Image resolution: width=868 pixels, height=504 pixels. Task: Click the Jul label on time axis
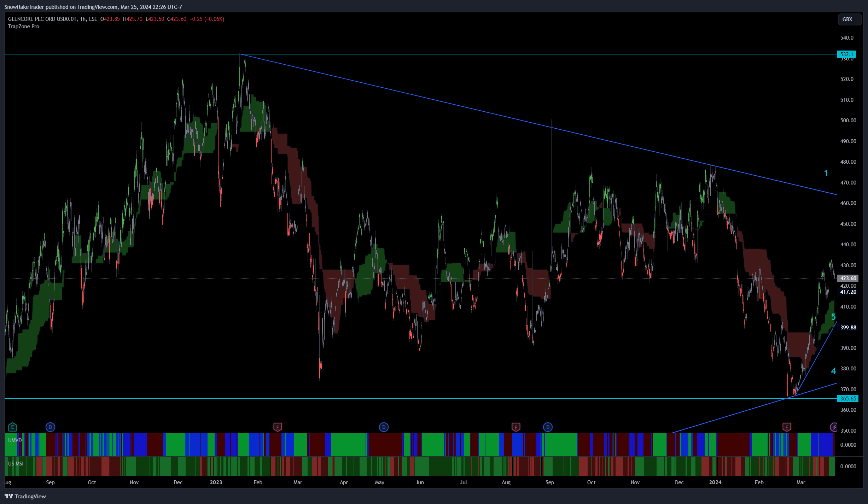[x=463, y=482]
